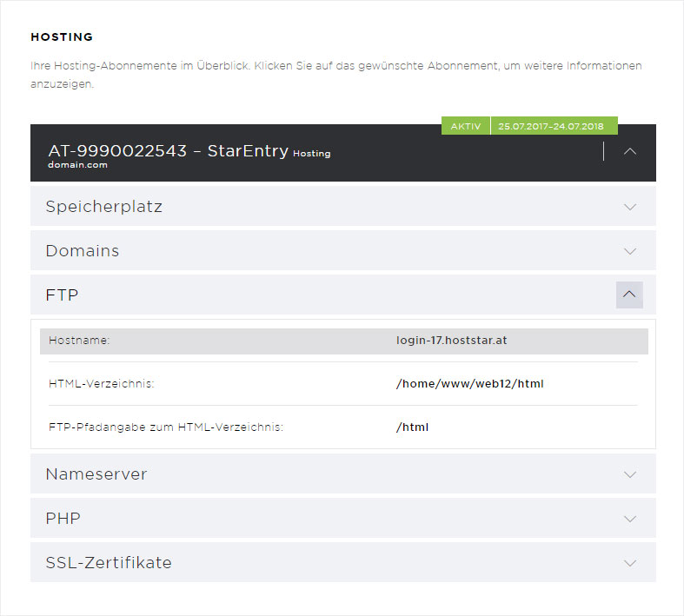
Task: Open the Nameserver accordion row
Action: (343, 474)
